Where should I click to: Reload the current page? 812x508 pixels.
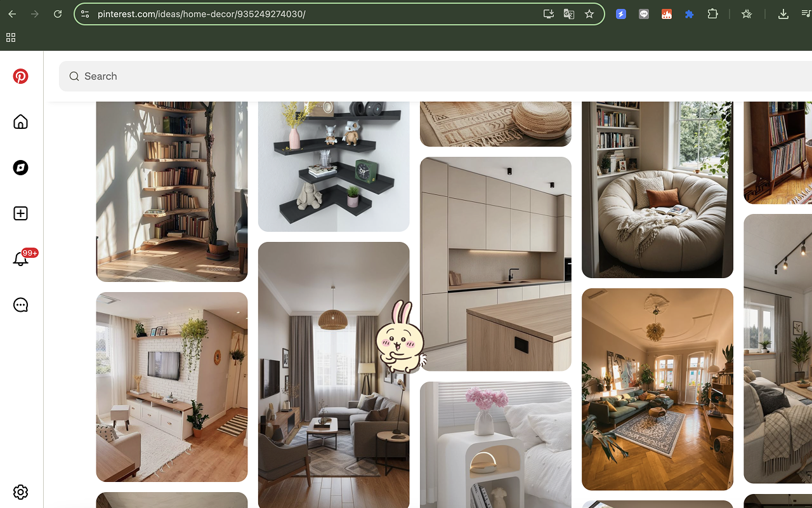point(58,14)
